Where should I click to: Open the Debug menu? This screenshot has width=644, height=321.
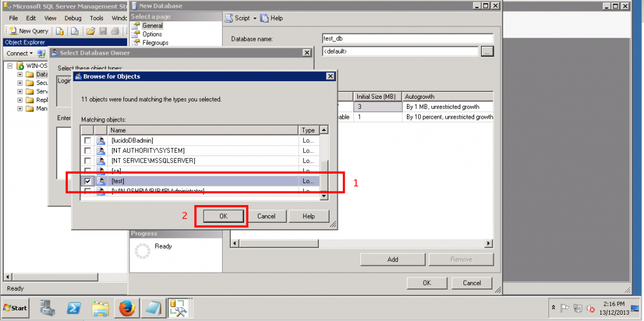[x=73, y=18]
